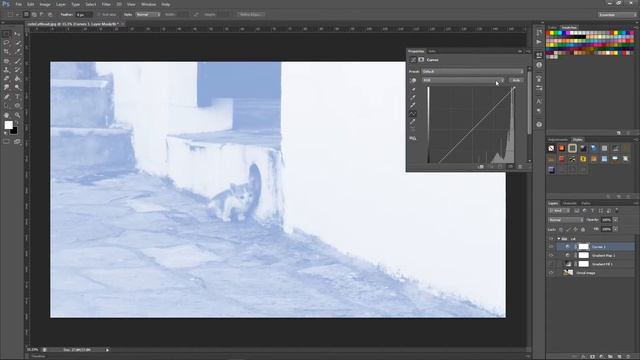Open the File menu
The image size is (640, 360).
(x=18, y=4)
